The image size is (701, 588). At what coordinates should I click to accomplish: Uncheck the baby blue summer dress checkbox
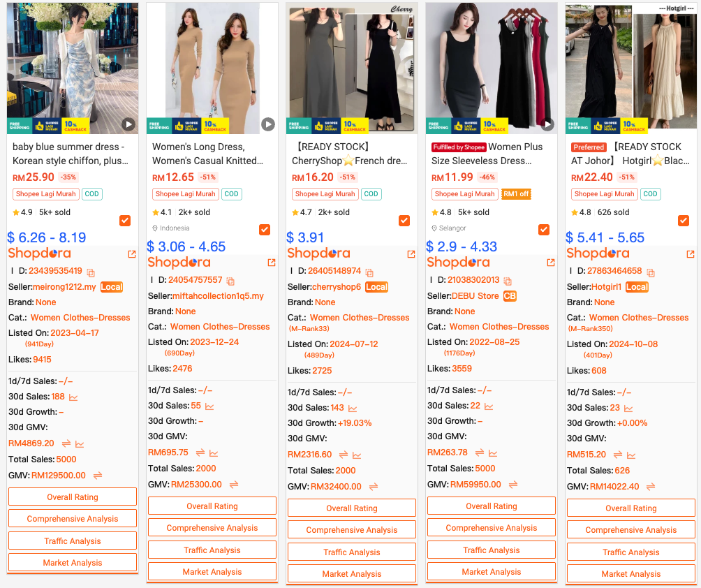coord(125,221)
